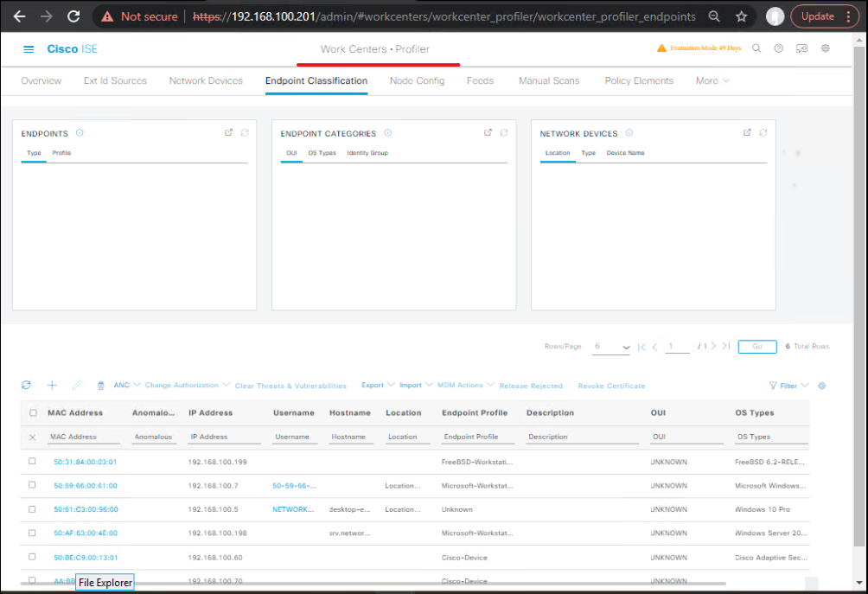Open the Rows/Page dropdown

tap(611, 347)
